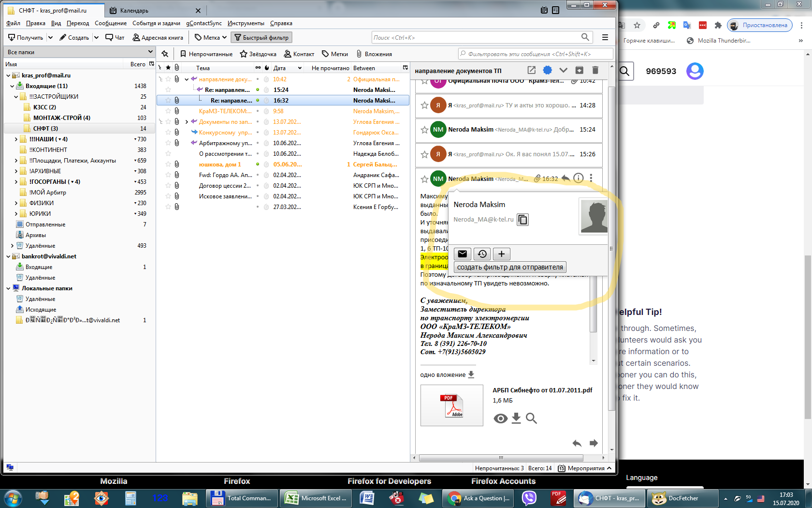Click the reply arrow beside the 16:32 message
Viewport: 812px width, 508px height.
565,178
